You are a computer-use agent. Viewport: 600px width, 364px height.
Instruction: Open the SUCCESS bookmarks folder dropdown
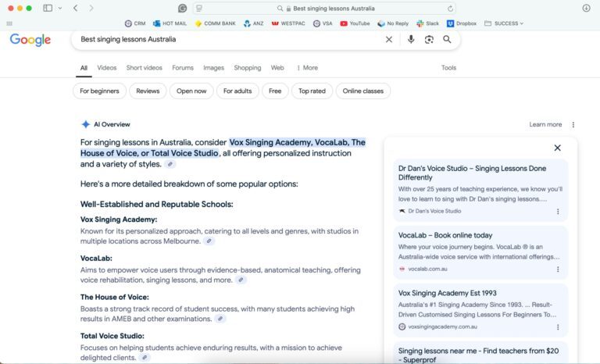505,23
